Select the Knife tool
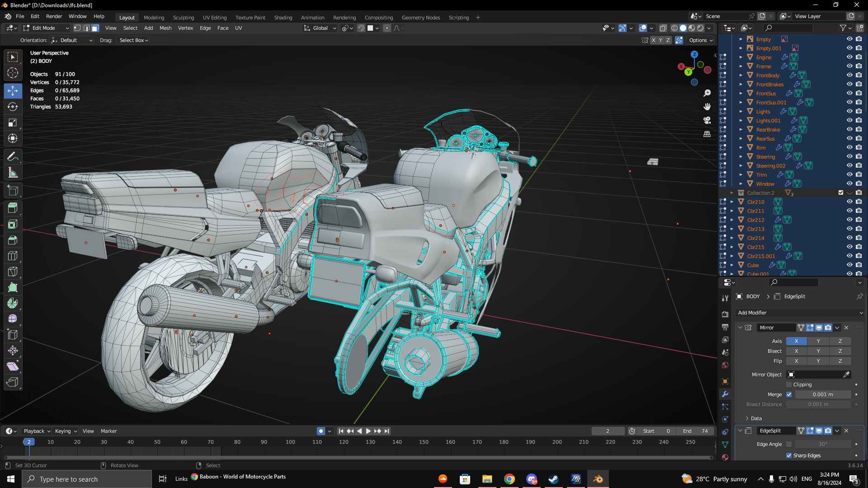The height and width of the screenshot is (488, 868). tap(13, 272)
